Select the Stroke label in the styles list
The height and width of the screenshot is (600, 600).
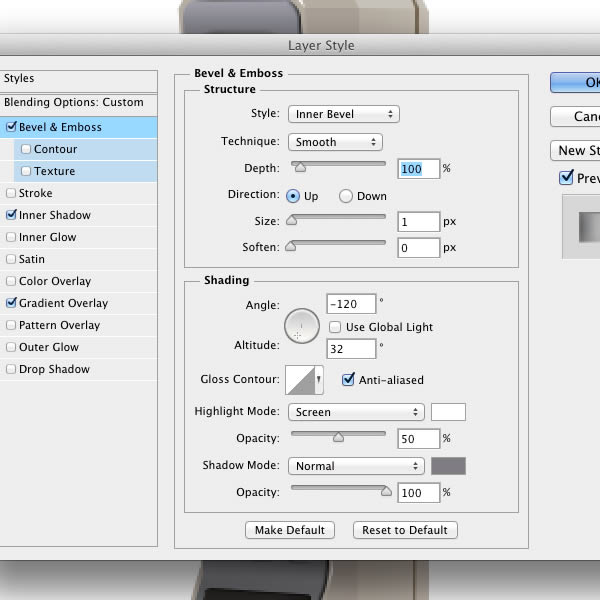36,193
